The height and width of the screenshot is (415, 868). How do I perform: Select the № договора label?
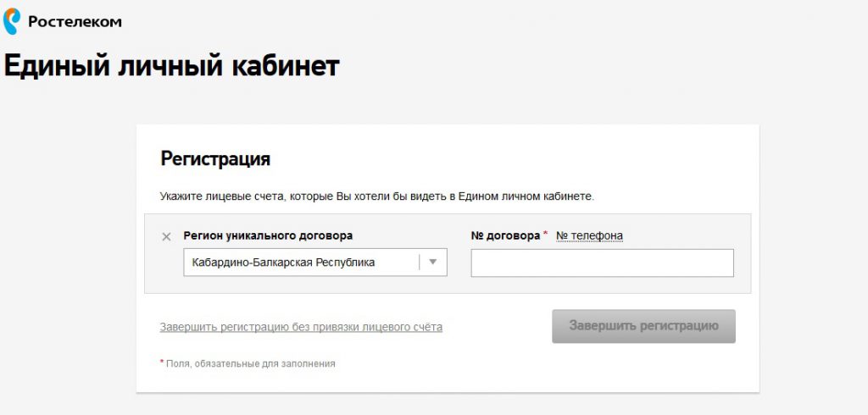[505, 235]
